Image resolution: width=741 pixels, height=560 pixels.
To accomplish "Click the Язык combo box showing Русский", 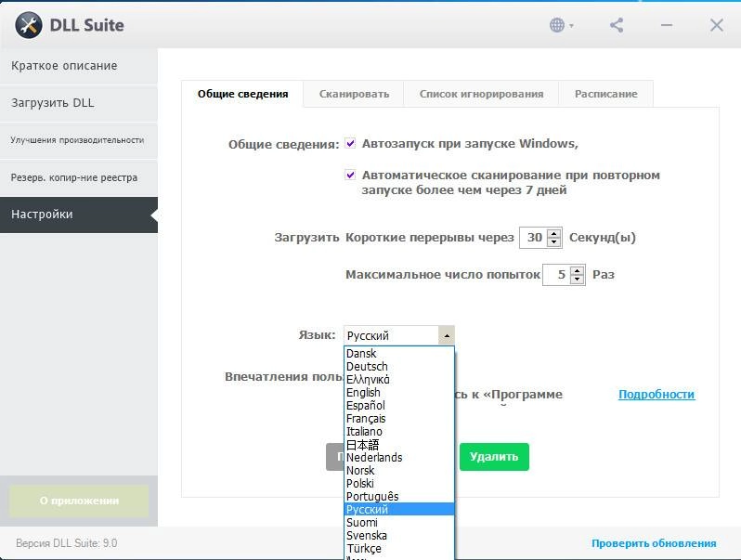I will [x=399, y=335].
